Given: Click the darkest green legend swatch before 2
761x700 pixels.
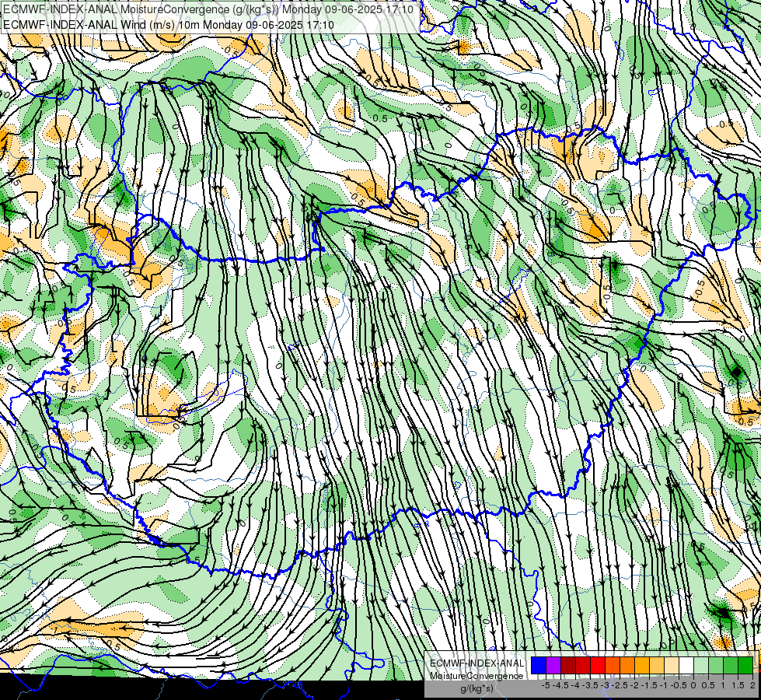Looking at the screenshot, I should [745, 665].
